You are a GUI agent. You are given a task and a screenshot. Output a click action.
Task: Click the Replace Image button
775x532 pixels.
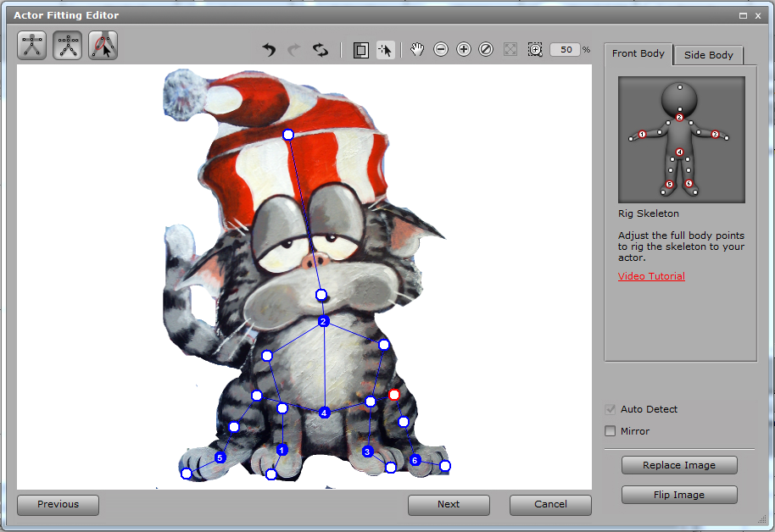pos(679,465)
